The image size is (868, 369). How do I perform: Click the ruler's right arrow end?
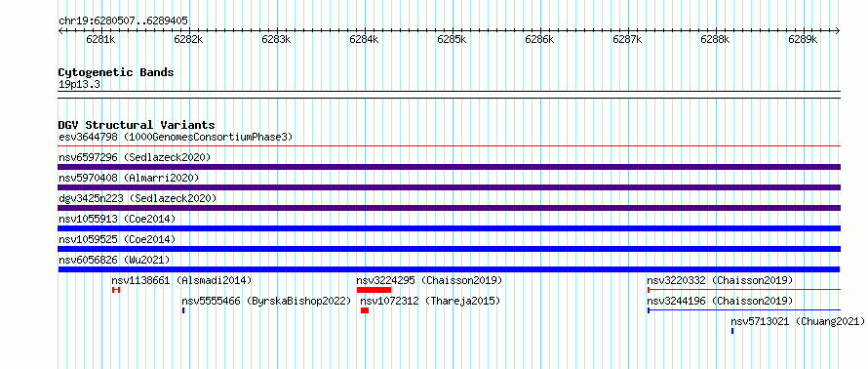coord(838,30)
